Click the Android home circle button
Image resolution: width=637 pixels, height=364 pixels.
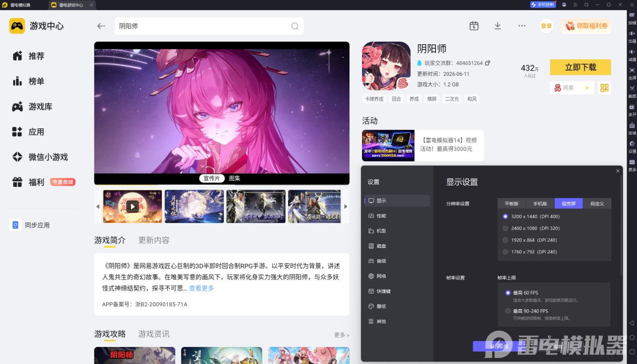pos(632,337)
